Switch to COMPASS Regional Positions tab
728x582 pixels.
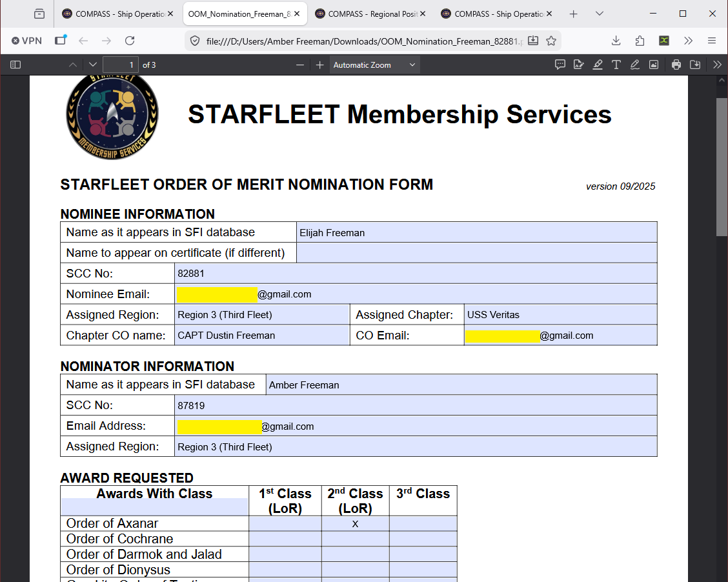pos(370,14)
